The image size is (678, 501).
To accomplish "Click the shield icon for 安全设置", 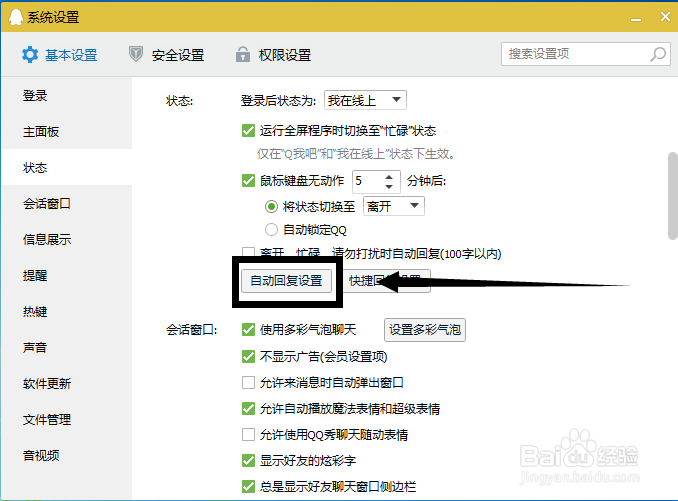I will 136,54.
